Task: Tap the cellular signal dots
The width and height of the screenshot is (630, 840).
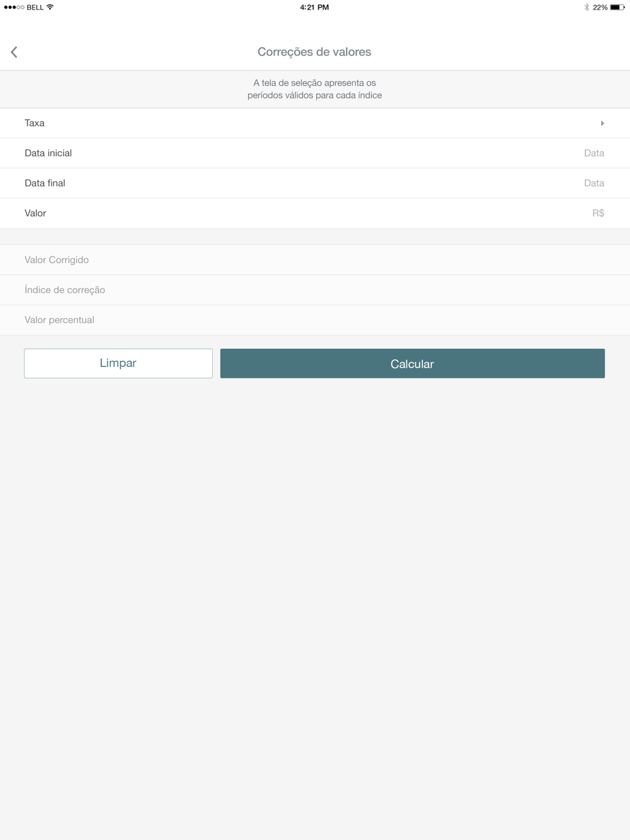Action: point(14,8)
